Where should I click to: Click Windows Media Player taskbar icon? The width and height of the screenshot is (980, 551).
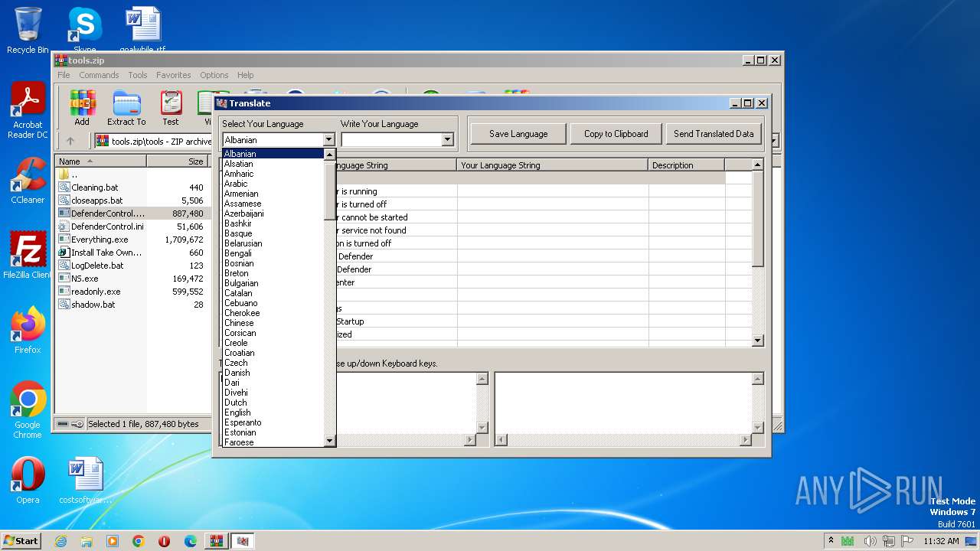point(113,541)
